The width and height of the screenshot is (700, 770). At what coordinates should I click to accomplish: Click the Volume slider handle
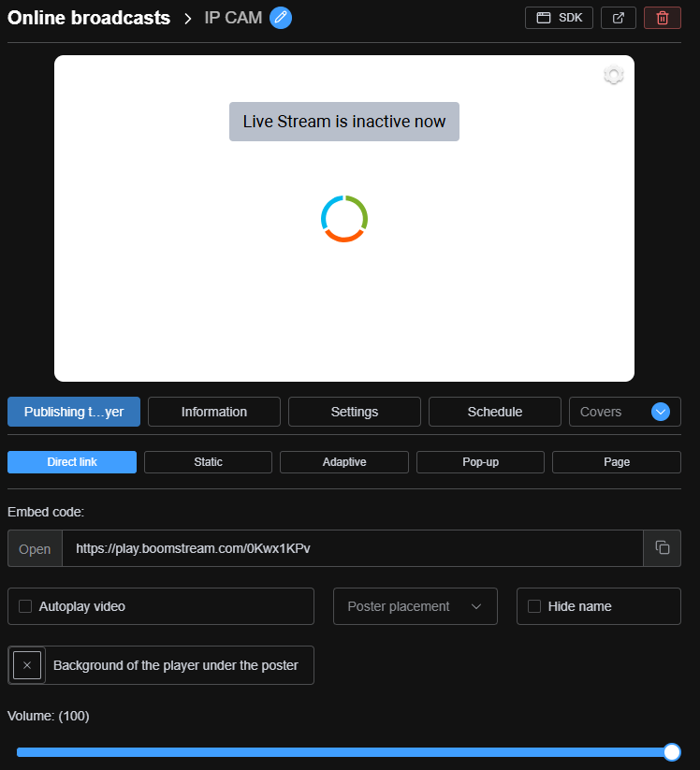pos(672,752)
